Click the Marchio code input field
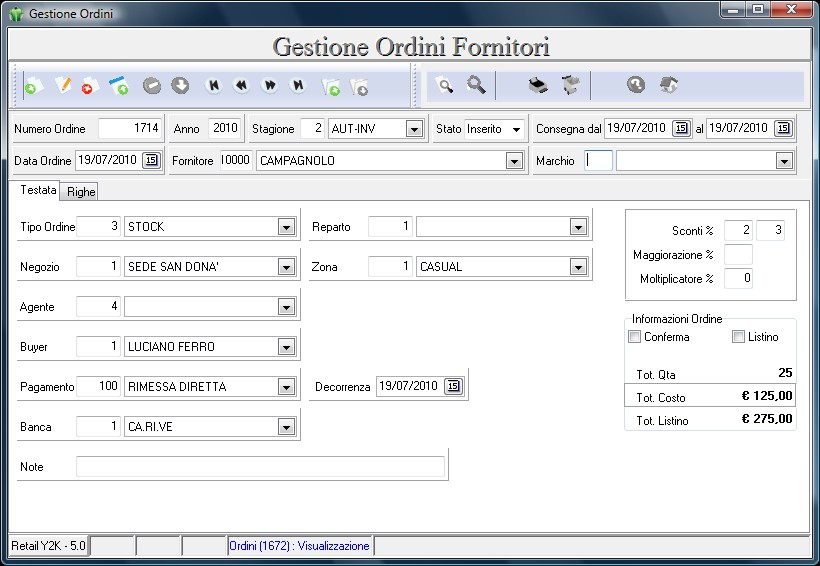This screenshot has height=566, width=820. pos(598,161)
